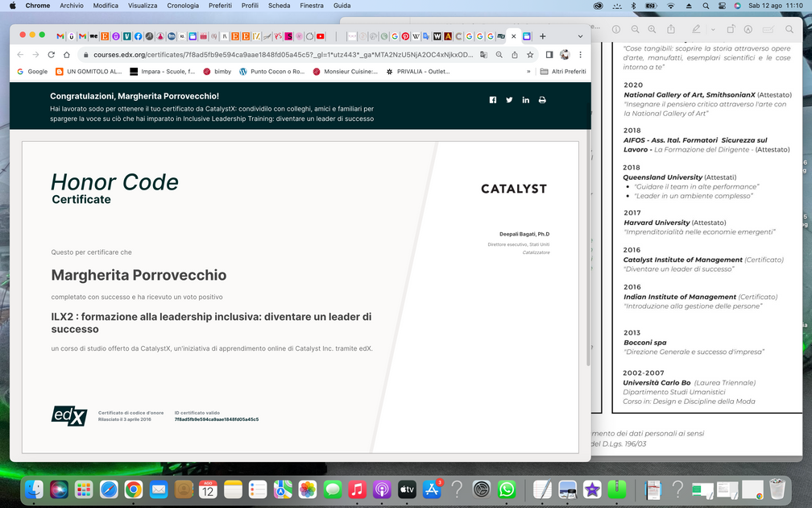Activate Preview markup pen tool
The image size is (812, 508).
(x=697, y=30)
